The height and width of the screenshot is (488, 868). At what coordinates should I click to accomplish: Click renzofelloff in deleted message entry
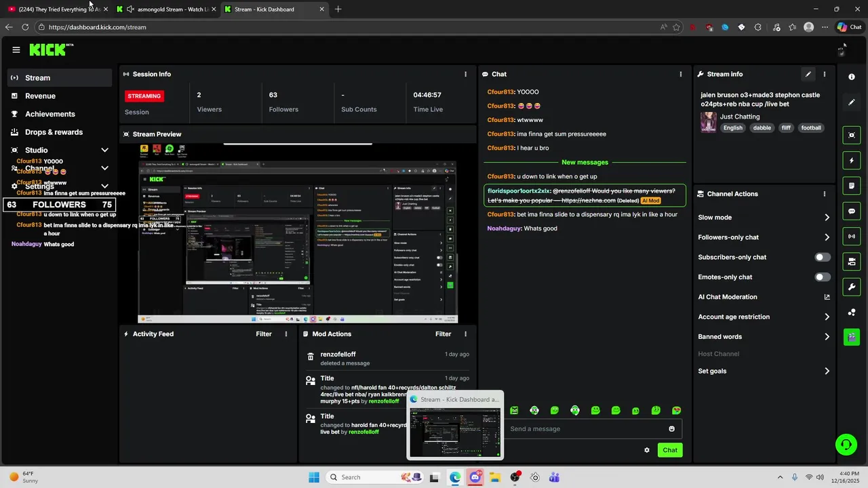click(338, 354)
